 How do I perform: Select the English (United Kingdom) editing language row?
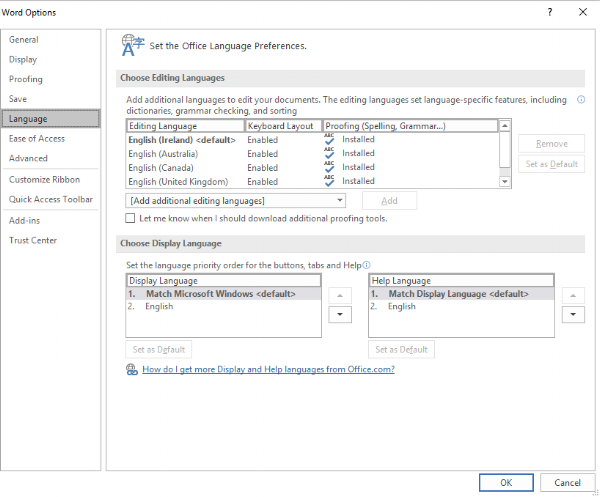click(x=312, y=181)
